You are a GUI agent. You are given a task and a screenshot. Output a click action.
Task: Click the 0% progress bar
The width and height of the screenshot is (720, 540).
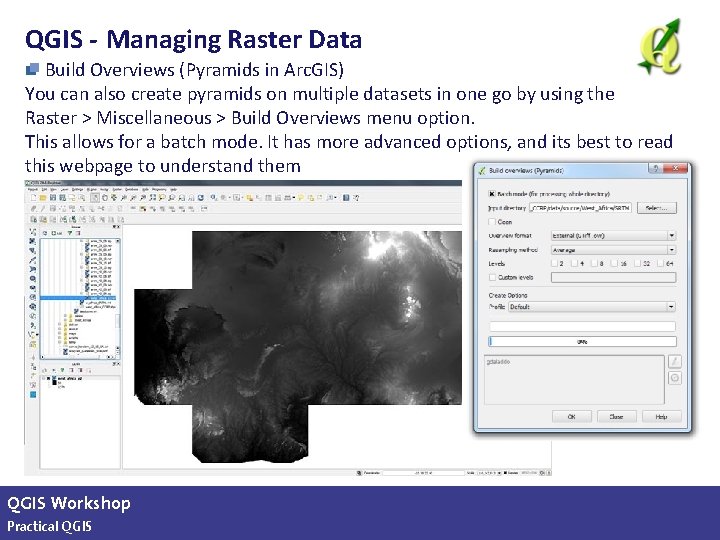pyautogui.click(x=582, y=342)
